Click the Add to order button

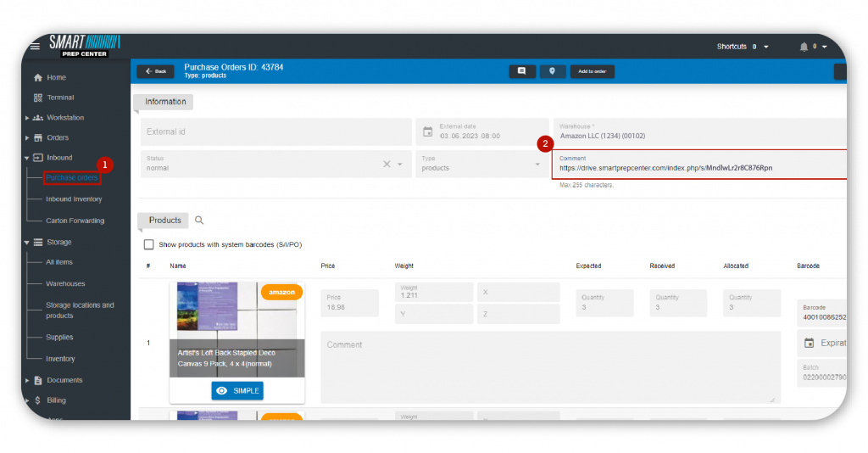tap(592, 71)
